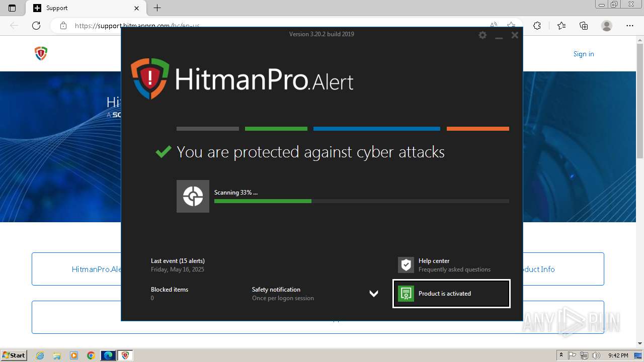Open Edge settings and more menu
Screen dimensions: 644x362
[x=630, y=26]
